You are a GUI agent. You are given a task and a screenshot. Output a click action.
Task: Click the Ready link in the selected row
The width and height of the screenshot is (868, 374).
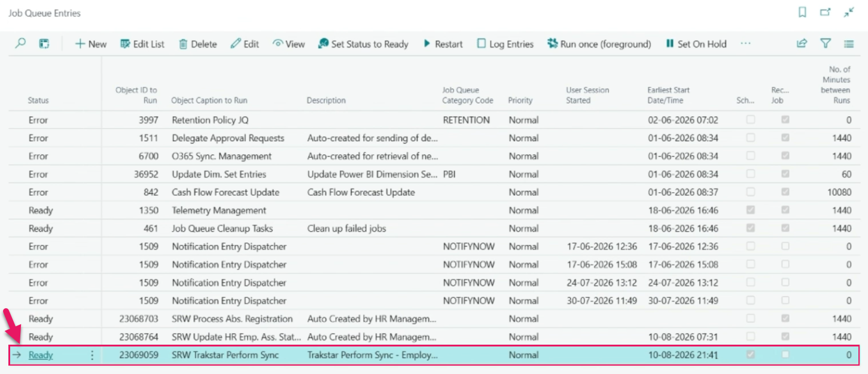coord(41,355)
